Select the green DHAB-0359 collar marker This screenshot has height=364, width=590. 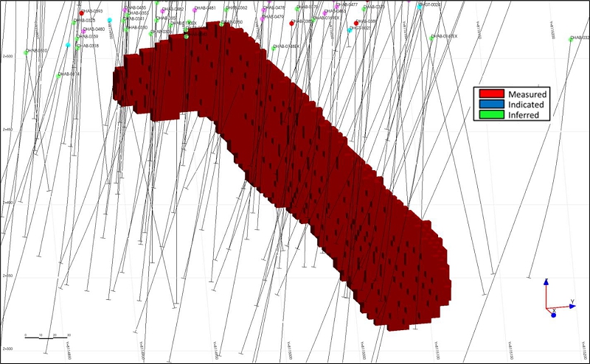click(x=77, y=39)
